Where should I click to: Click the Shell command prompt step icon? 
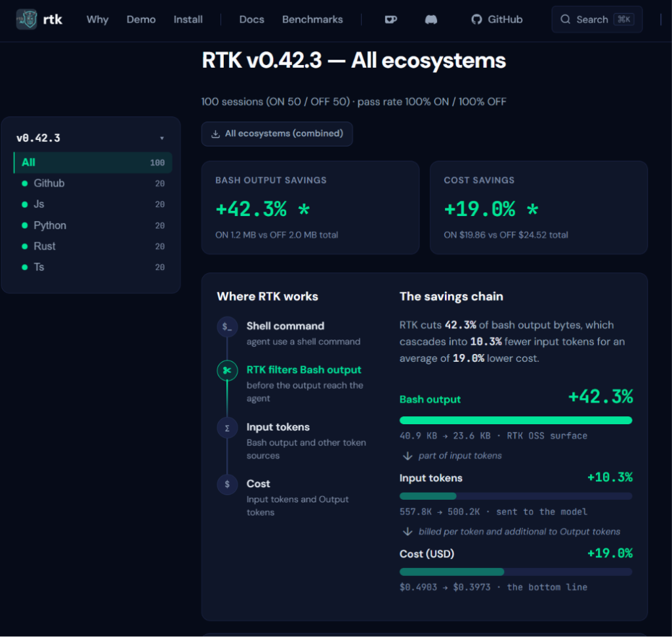click(x=227, y=327)
